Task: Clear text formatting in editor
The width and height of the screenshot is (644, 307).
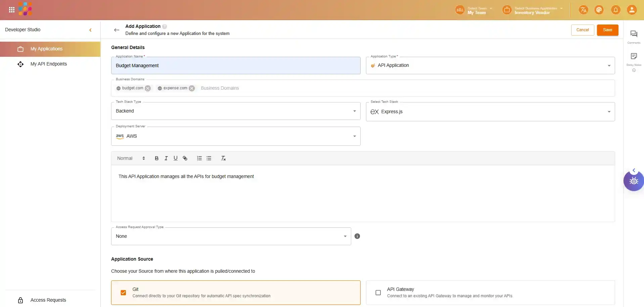Action: point(223,158)
